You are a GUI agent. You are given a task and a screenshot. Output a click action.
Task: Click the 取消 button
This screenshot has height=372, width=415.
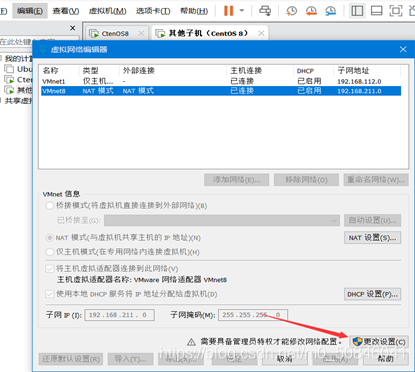[x=284, y=359]
